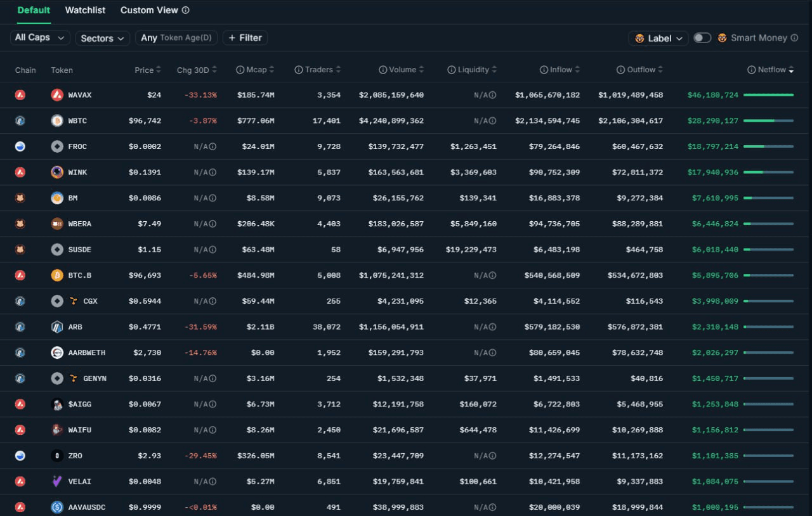Open the All Caps dropdown
This screenshot has width=812, height=516.
40,38
